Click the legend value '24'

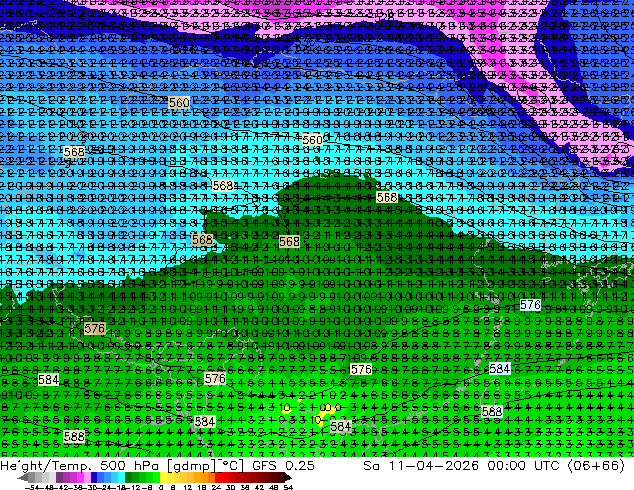point(216,488)
